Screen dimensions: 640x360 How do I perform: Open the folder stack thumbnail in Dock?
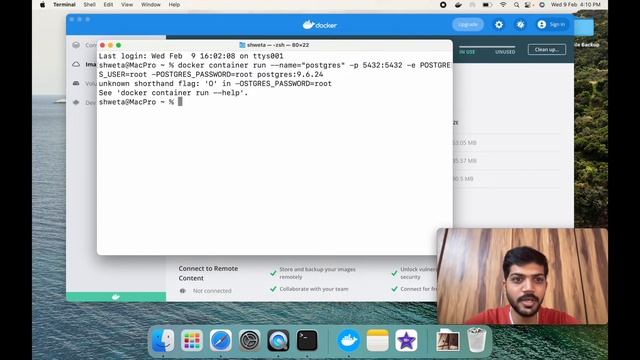(448, 340)
